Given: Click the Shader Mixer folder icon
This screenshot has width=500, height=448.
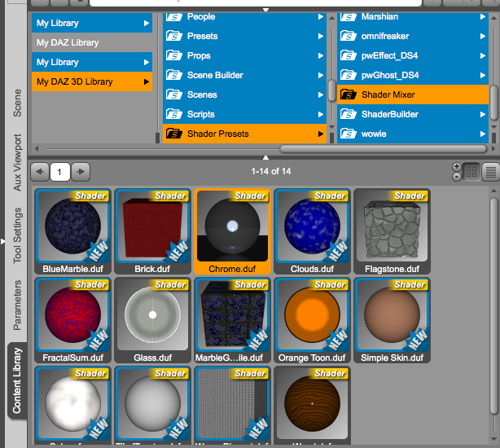Looking at the screenshot, I should tap(349, 94).
